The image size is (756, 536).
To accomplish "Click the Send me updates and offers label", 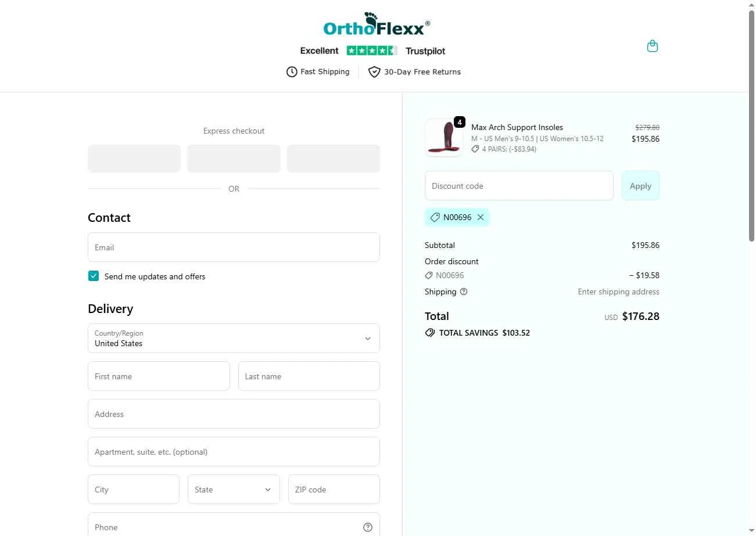I will pos(155,276).
